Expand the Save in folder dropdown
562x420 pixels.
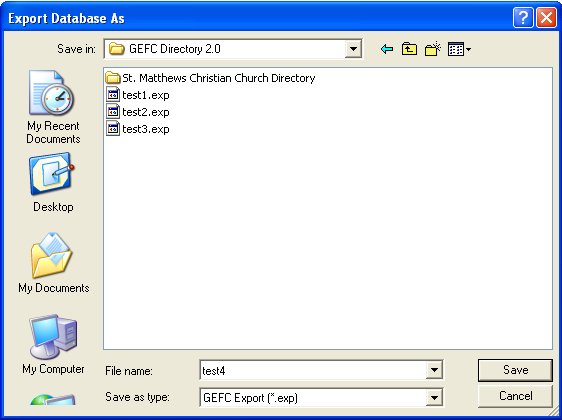coord(353,49)
